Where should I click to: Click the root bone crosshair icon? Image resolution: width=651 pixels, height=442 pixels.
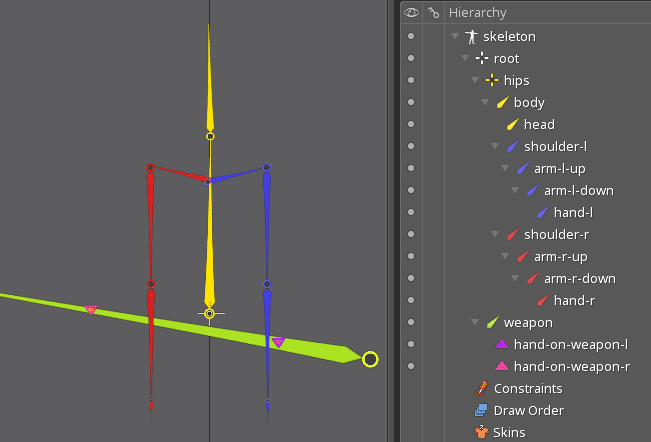pos(482,59)
